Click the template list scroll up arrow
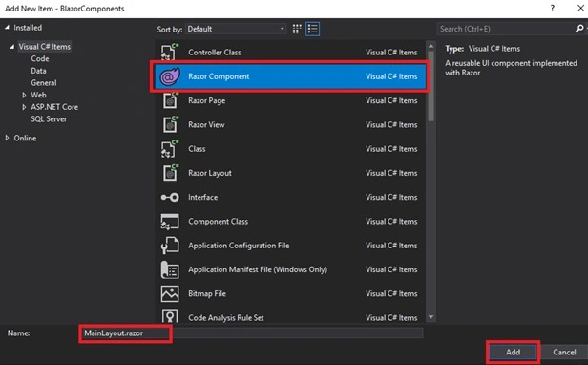The width and height of the screenshot is (588, 365). click(x=430, y=46)
